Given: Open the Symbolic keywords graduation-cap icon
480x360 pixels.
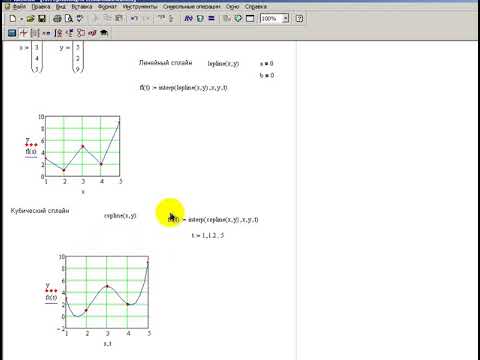Looking at the screenshot, I should click(x=104, y=33).
